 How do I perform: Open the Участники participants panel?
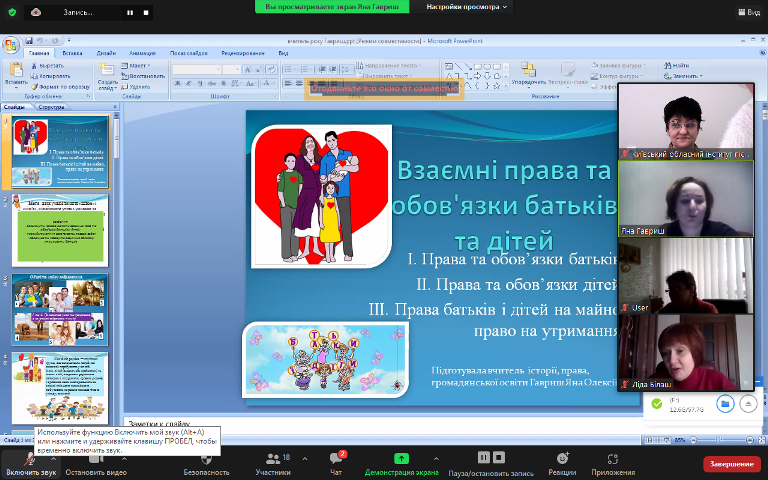(x=273, y=463)
